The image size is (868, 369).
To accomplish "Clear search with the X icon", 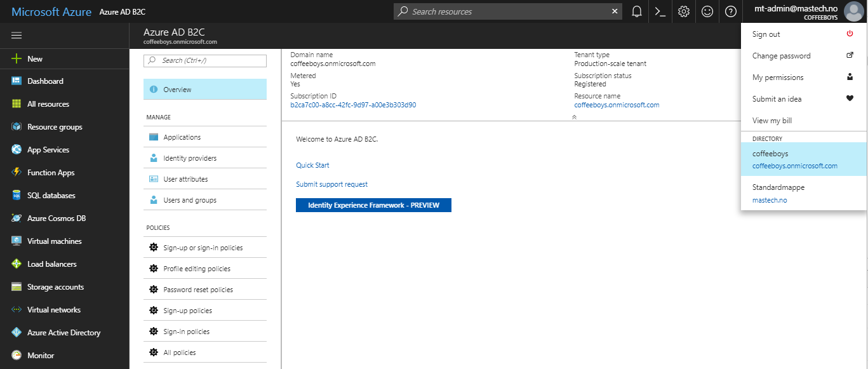I will pyautogui.click(x=615, y=11).
